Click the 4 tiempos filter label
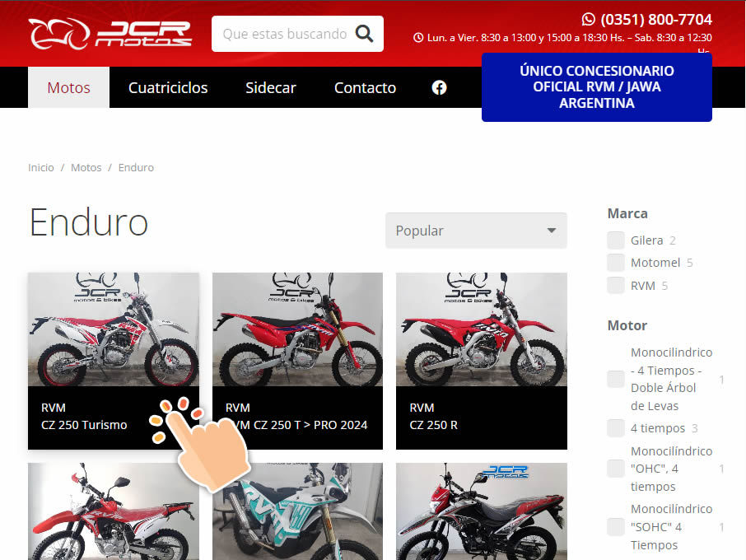Image resolution: width=746 pixels, height=560 pixels. [x=658, y=428]
